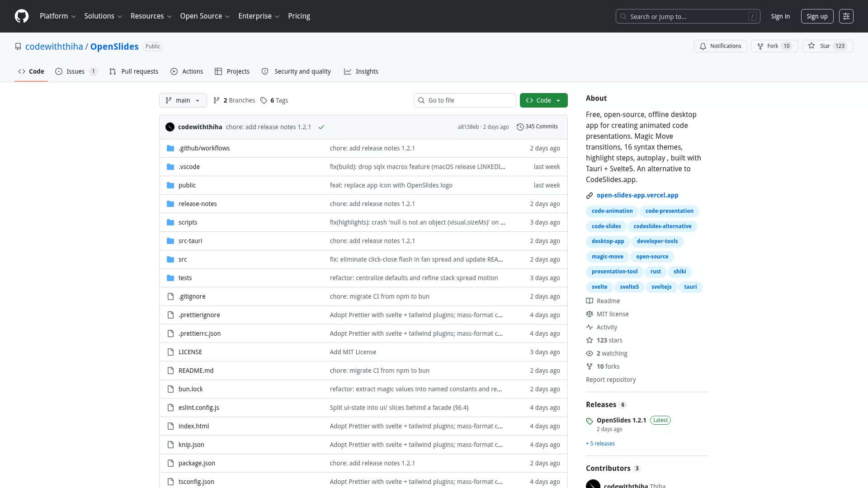Select the code-animation topic tag
The height and width of the screenshot is (488, 868).
[612, 211]
